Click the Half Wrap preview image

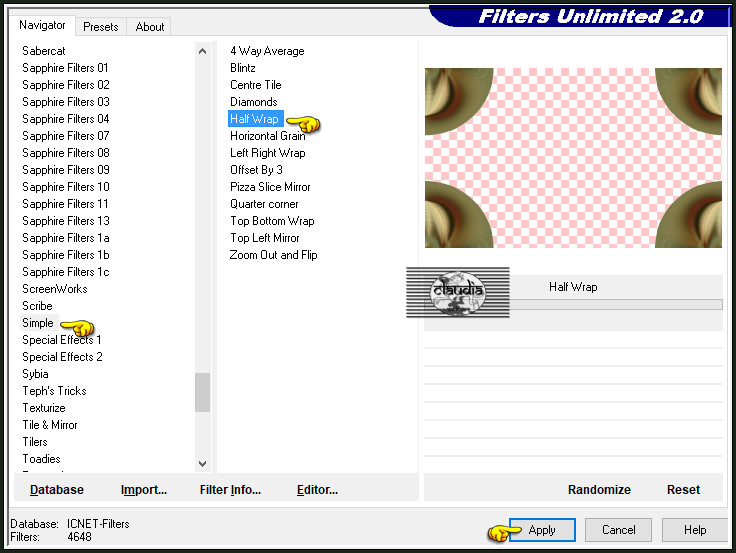[x=573, y=158]
